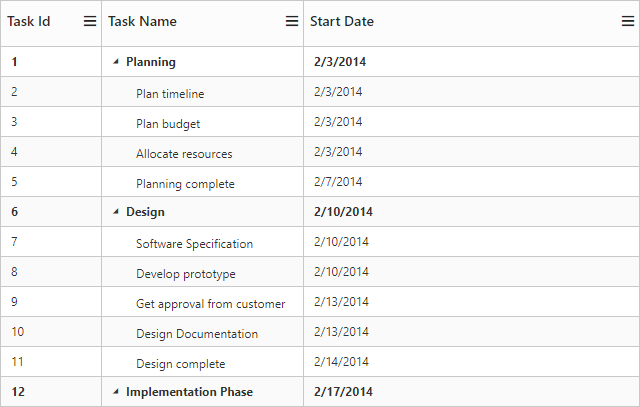Select Get approval from customer task
640x407 pixels.
pos(210,303)
